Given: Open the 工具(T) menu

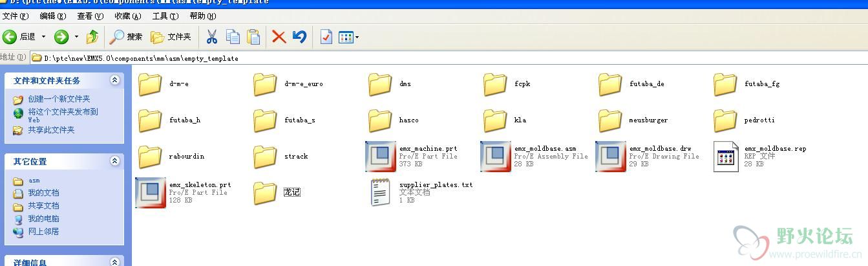Looking at the screenshot, I should (165, 16).
